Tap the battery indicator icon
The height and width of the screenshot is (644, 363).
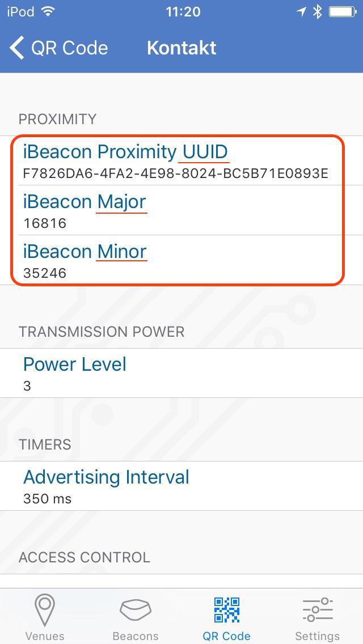point(344,12)
